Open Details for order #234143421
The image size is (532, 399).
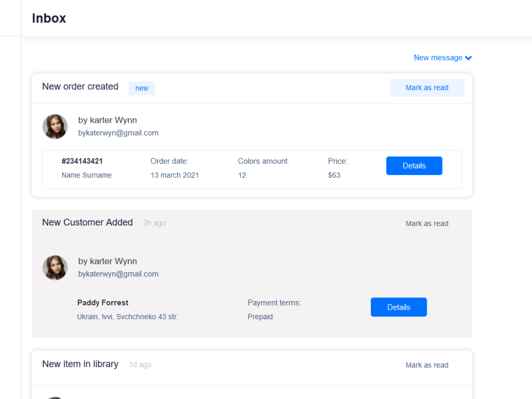click(414, 165)
